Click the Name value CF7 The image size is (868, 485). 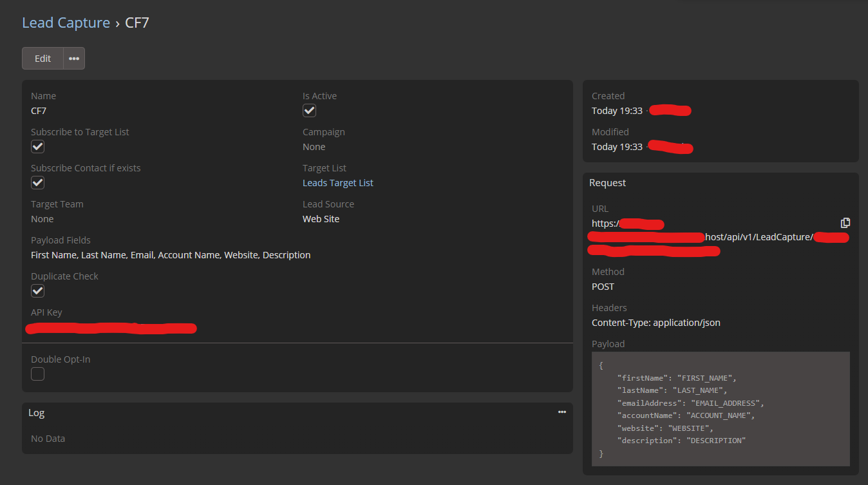tap(39, 111)
